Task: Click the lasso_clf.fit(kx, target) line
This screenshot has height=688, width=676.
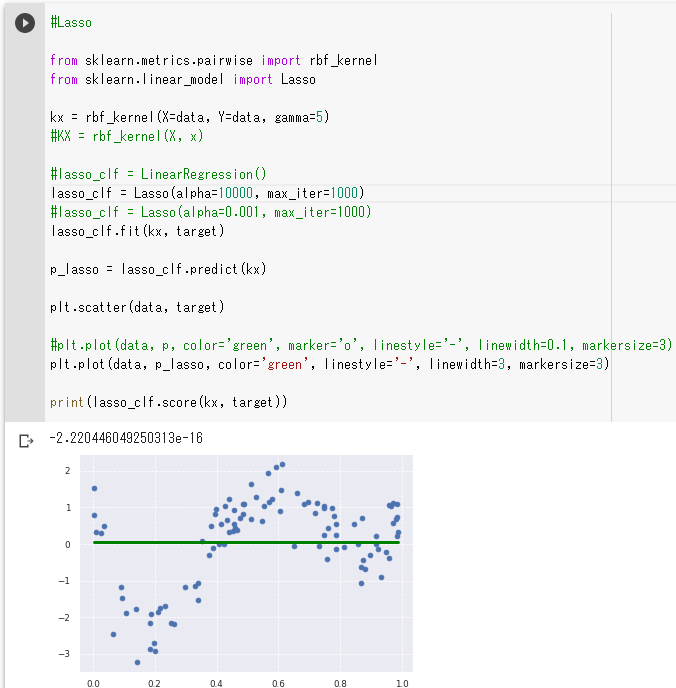Action: click(x=137, y=231)
